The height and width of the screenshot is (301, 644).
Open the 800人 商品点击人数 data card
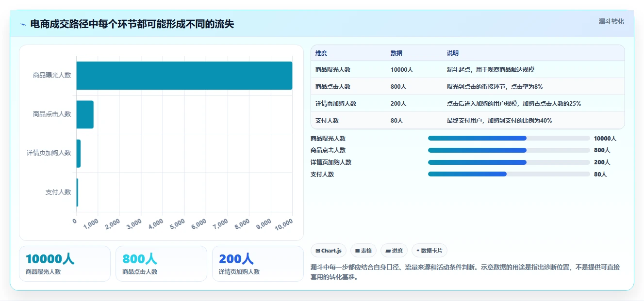click(162, 264)
